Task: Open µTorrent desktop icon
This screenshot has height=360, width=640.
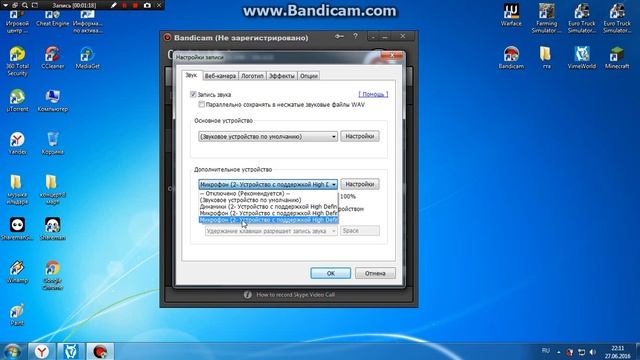Action: pos(17,100)
